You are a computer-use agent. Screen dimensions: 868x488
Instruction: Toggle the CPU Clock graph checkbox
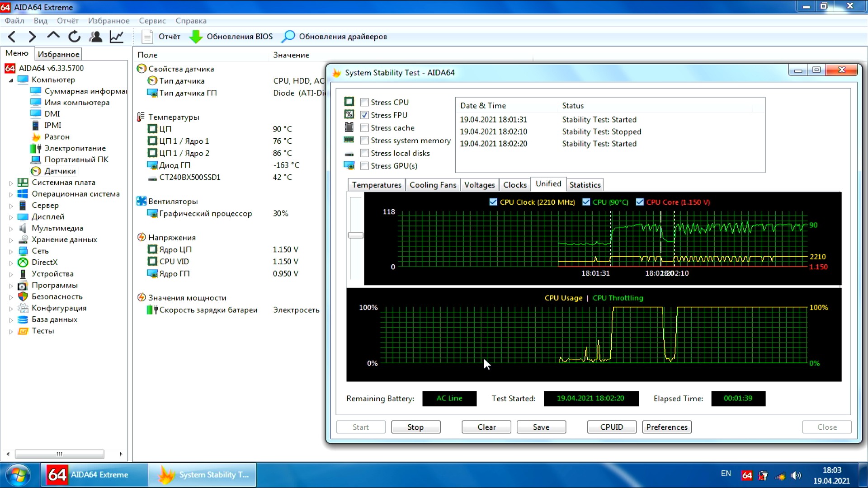493,202
